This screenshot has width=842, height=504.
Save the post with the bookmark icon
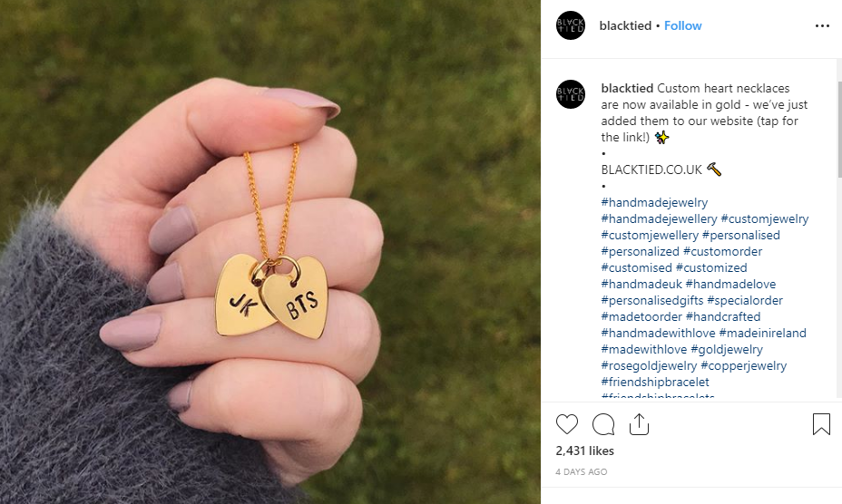(821, 424)
